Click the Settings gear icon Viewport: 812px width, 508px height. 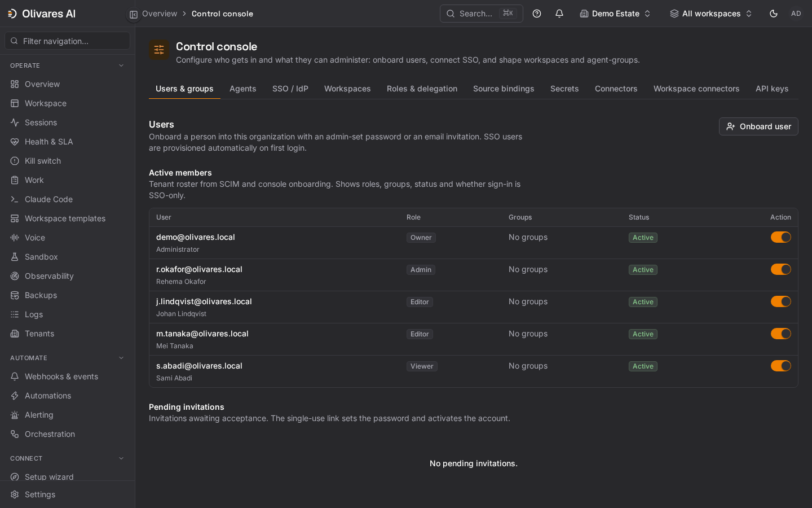coord(15,494)
